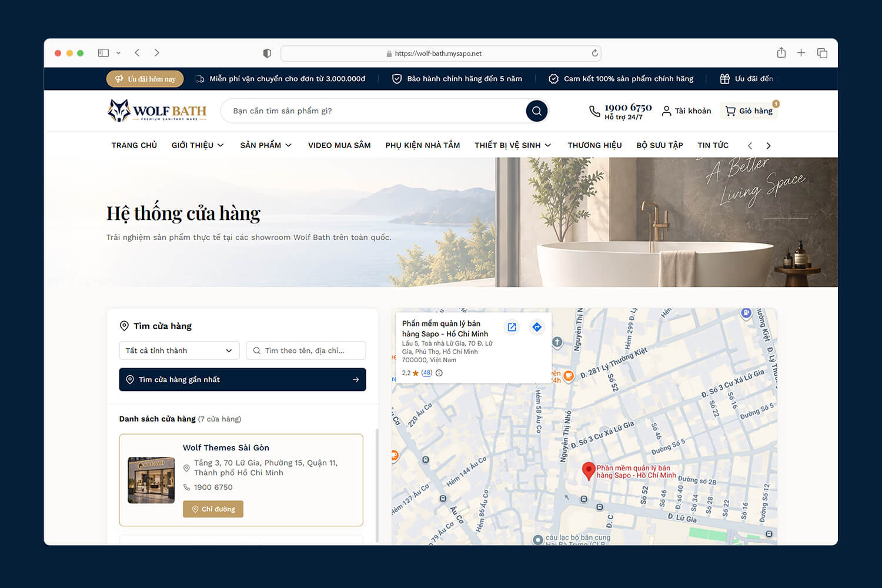
Task: Open the TRANG CHỦ menu item
Action: tap(134, 145)
